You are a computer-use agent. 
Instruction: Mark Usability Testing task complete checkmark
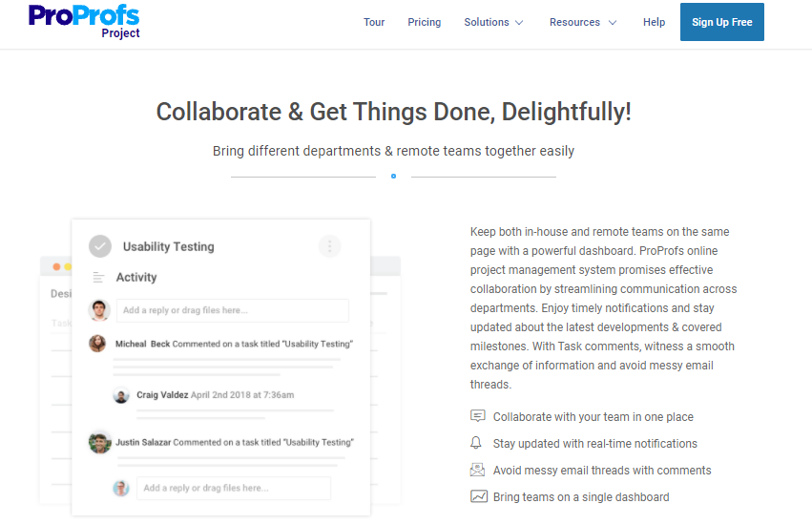click(100, 246)
